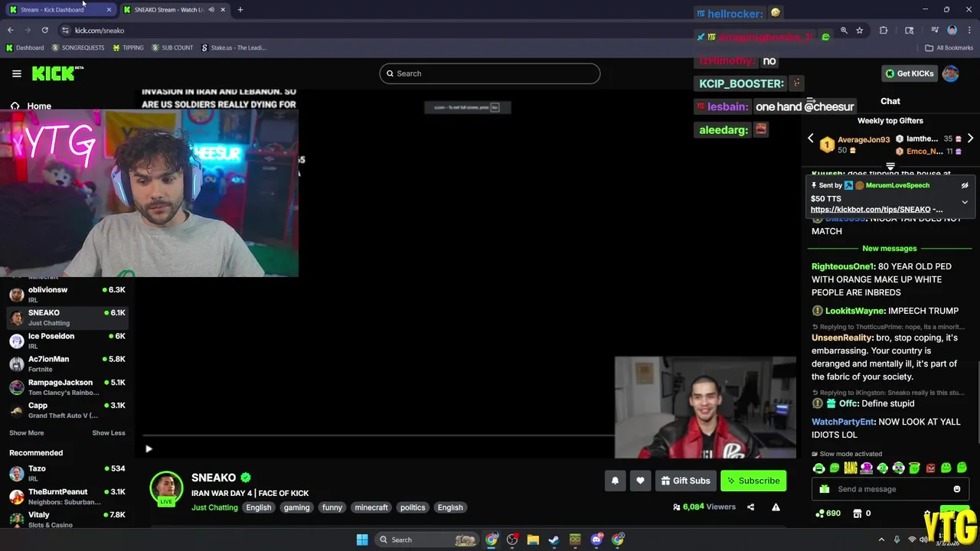
Task: Open the All Bookmarks folder
Action: pyautogui.click(x=949, y=47)
